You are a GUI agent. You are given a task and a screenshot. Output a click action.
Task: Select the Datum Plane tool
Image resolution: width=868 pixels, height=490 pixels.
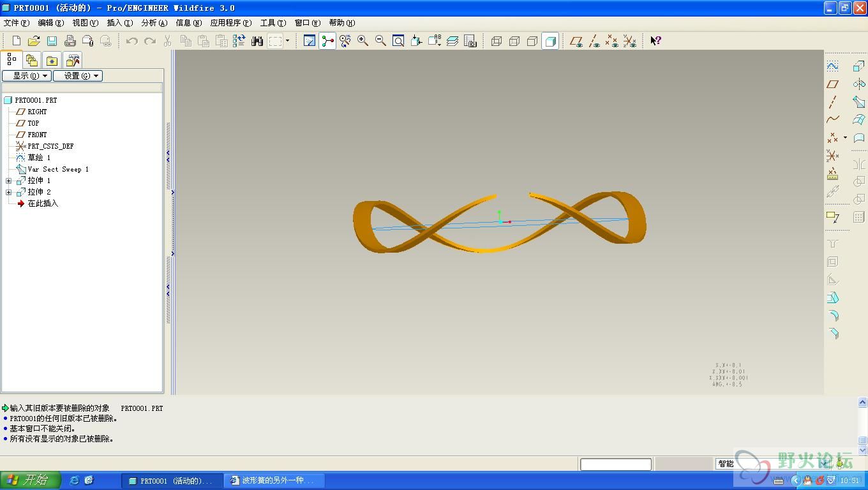pyautogui.click(x=833, y=84)
